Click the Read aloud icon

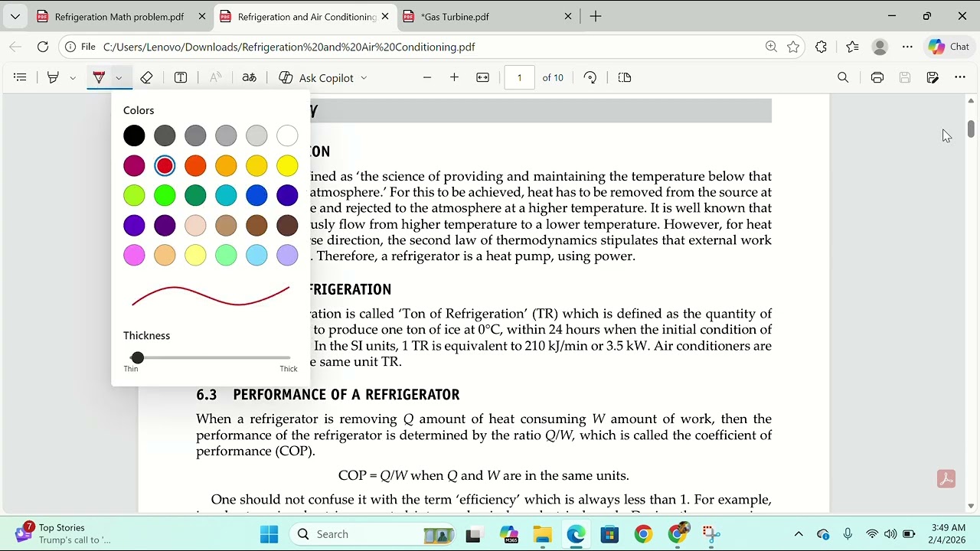point(216,77)
